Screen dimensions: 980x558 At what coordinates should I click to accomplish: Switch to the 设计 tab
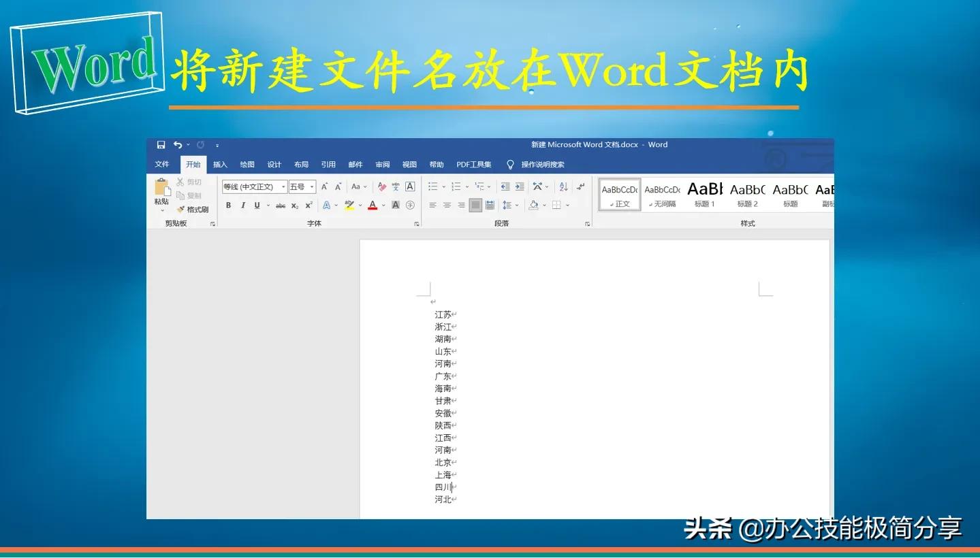point(274,165)
